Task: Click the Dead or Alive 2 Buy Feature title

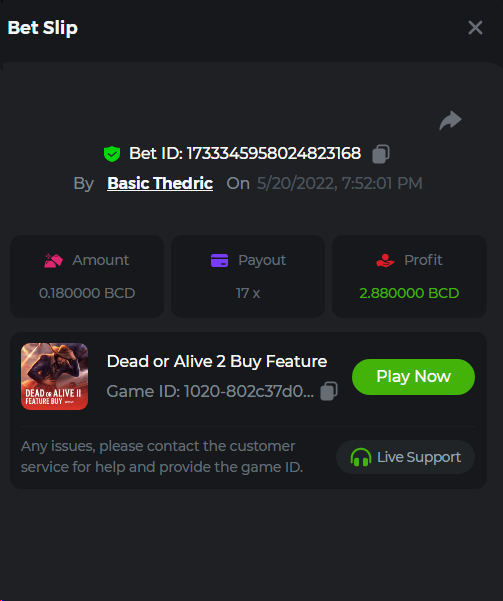Action: (217, 361)
